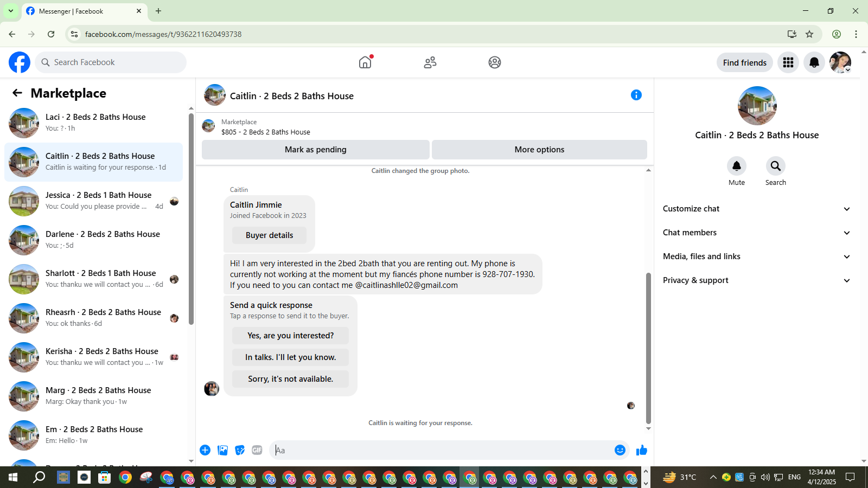Click the browser reload button
Image resolution: width=868 pixels, height=488 pixels.
pos(51,34)
